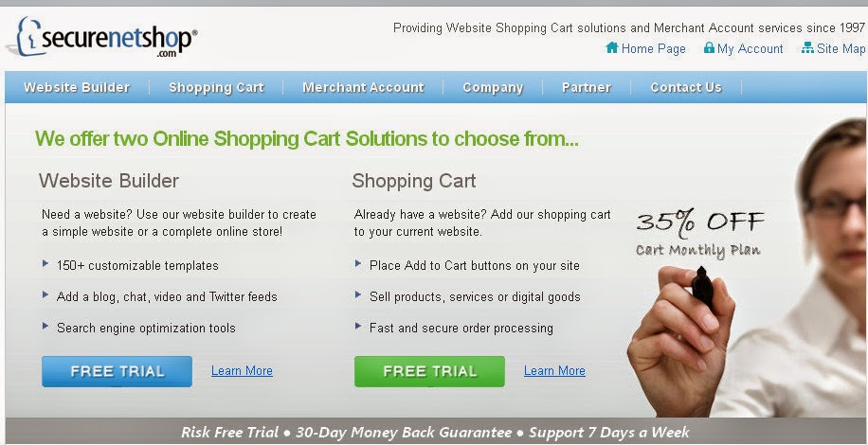This screenshot has width=868, height=445.
Task: Click the 35% OFF Cart Monthly Plan promo
Action: 699,234
